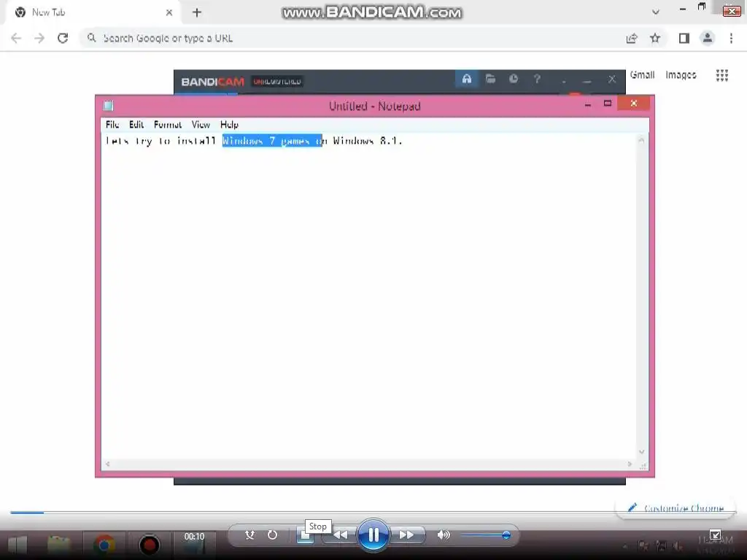Pause the video playback
This screenshot has height=560, width=747.
coord(373,534)
